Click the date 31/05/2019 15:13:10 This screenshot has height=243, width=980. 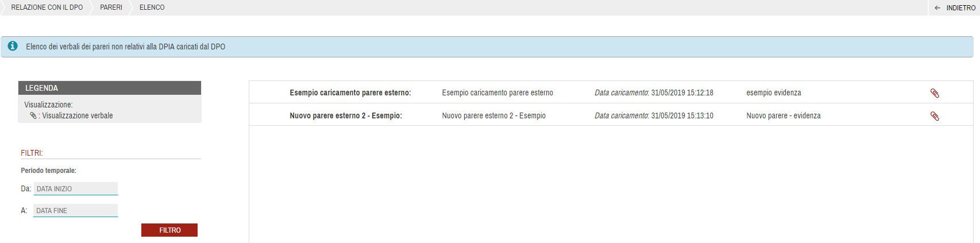tap(682, 115)
